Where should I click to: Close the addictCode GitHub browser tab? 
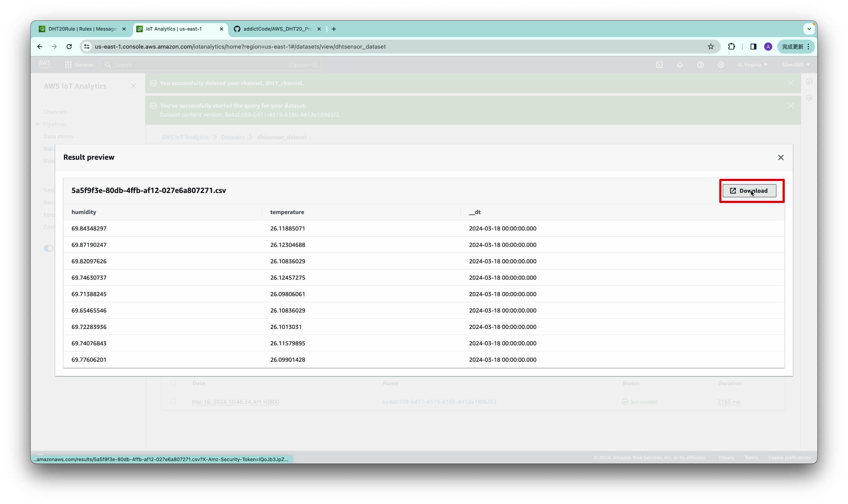coord(319,29)
